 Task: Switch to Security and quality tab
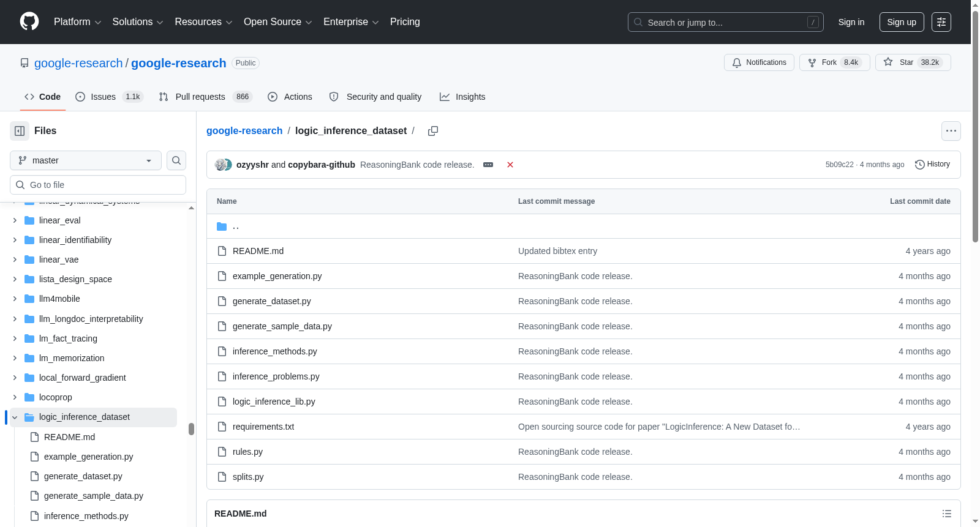(375, 97)
